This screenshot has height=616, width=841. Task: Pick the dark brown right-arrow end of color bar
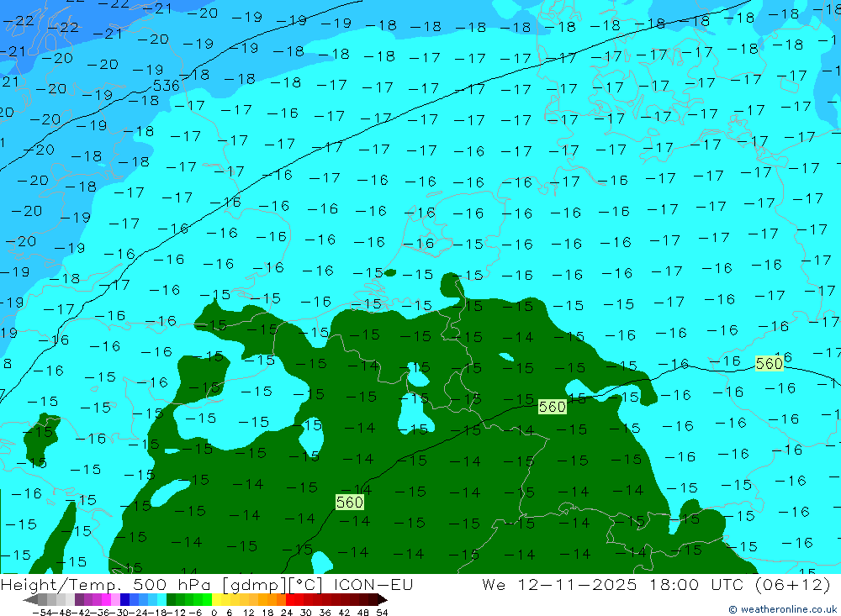[x=382, y=600]
